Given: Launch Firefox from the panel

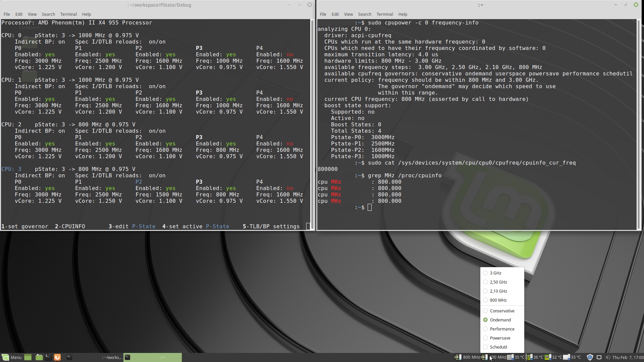Looking at the screenshot, I should [57, 357].
